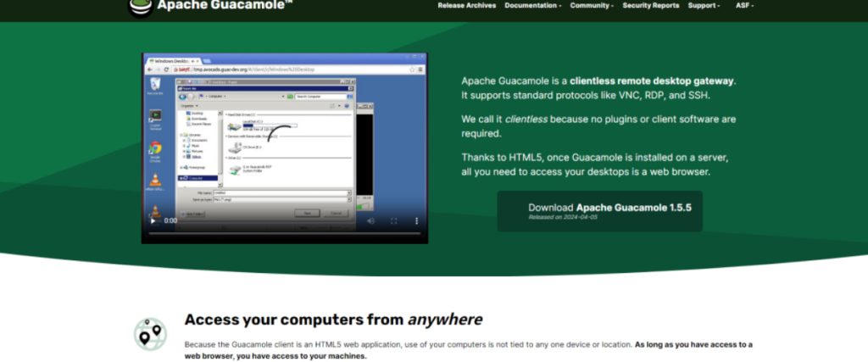Click Download Apache Guacamole 1.5.5 button
The image size is (868, 362).
(x=599, y=210)
